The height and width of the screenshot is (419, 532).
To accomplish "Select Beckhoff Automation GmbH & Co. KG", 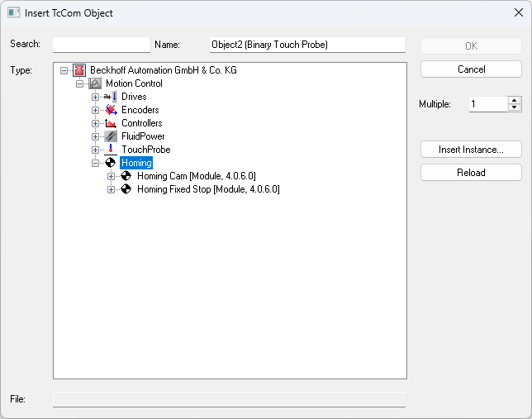I will click(164, 70).
